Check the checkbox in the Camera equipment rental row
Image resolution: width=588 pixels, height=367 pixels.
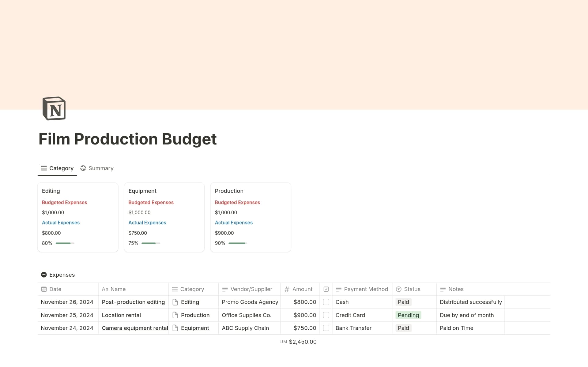(x=326, y=328)
